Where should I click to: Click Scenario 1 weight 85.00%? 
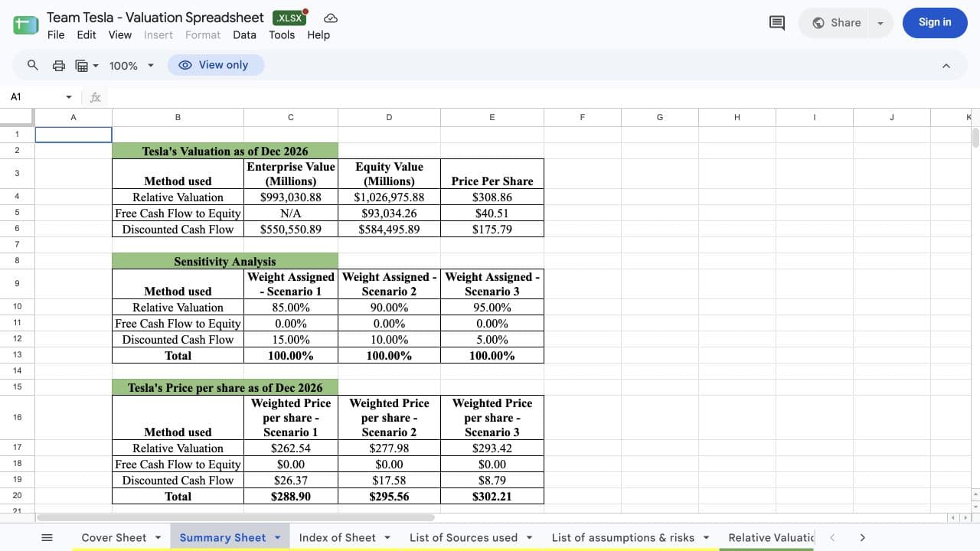(x=291, y=308)
